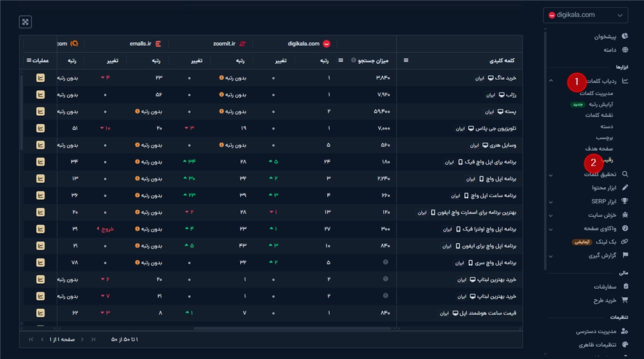Screen dimensions: 644x359
Task: Click keyword برنامه اپل واچ اولترا فیک
Action: [x=489, y=229]
